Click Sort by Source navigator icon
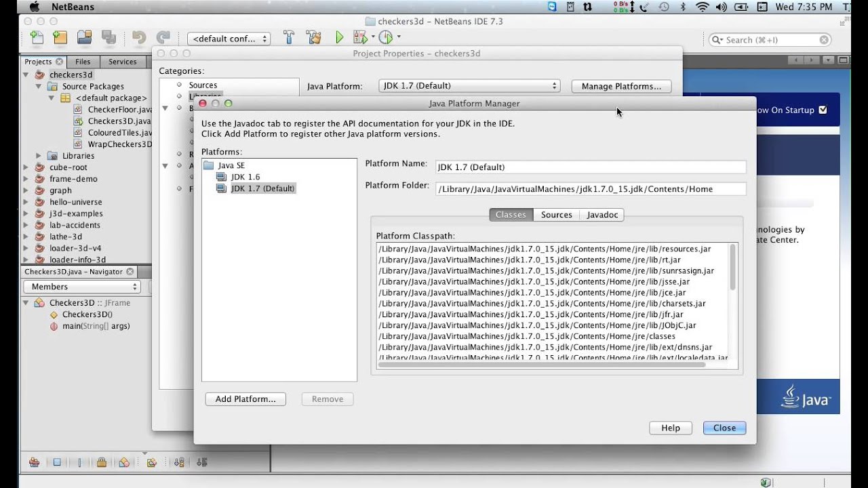The image size is (868, 488). click(x=201, y=462)
